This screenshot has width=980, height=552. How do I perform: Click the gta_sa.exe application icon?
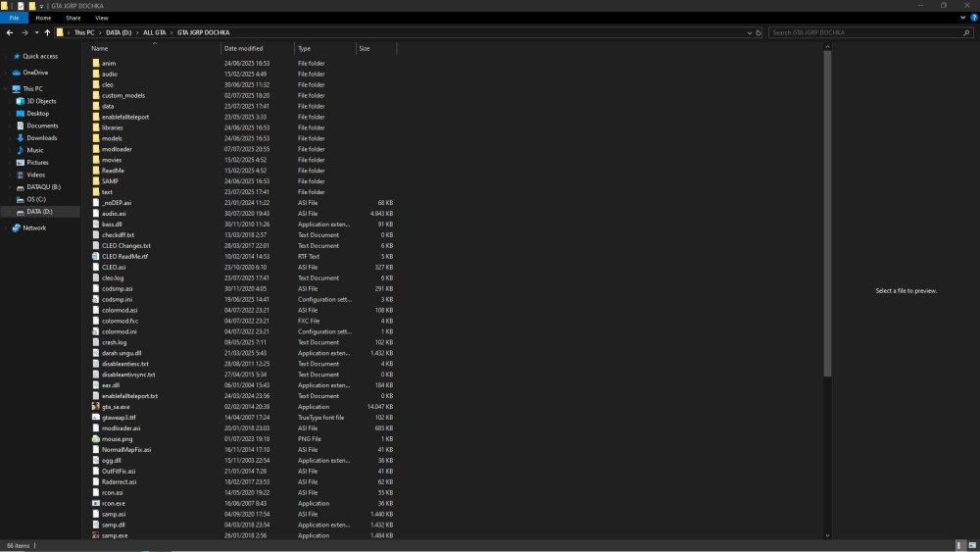coord(96,406)
